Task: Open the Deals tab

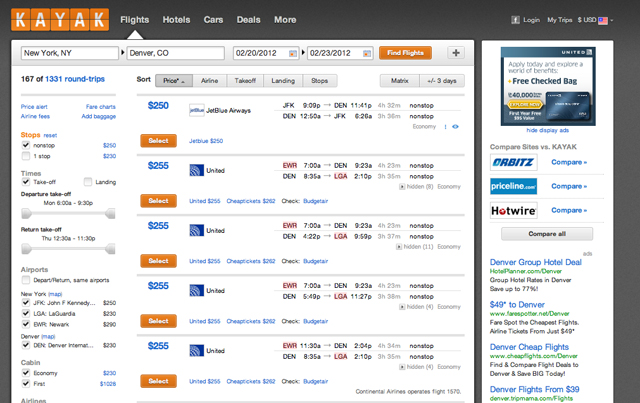Action: tap(249, 20)
